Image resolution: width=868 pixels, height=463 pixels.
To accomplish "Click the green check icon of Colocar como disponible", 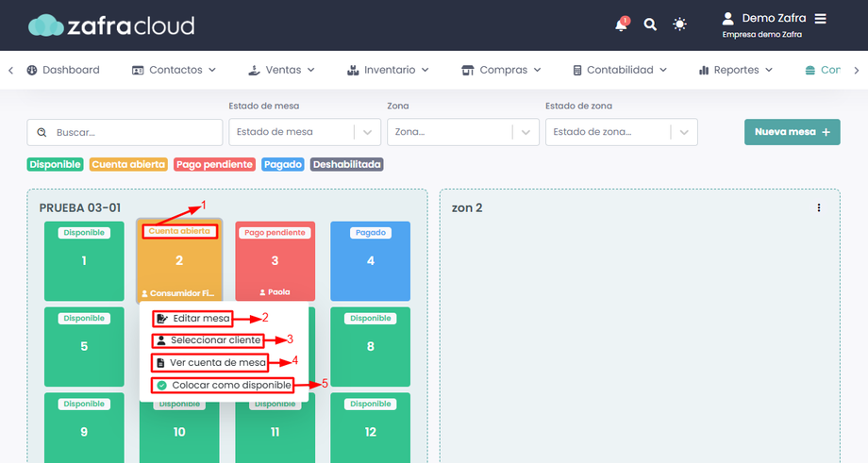I will (x=161, y=385).
